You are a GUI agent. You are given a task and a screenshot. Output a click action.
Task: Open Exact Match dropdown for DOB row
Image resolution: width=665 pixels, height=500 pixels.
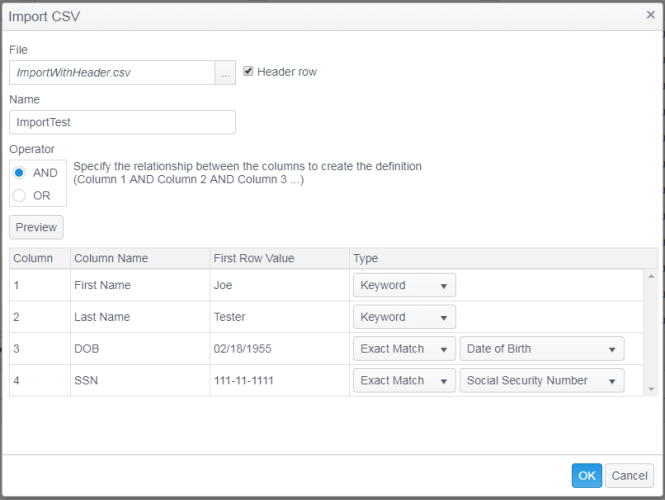(x=404, y=349)
